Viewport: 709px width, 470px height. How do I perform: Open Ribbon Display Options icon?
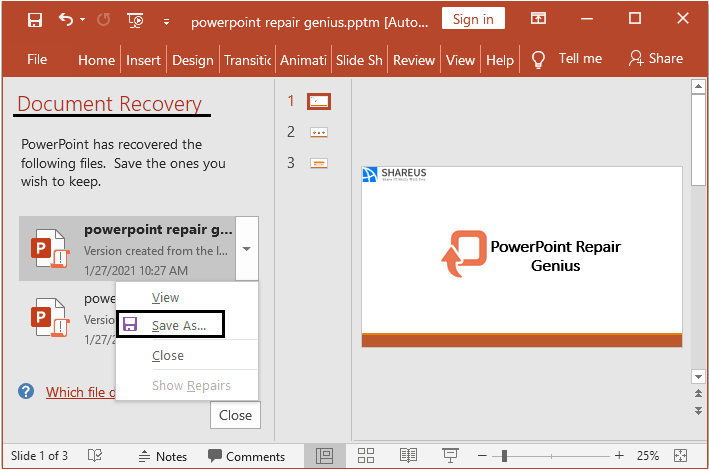(x=538, y=19)
